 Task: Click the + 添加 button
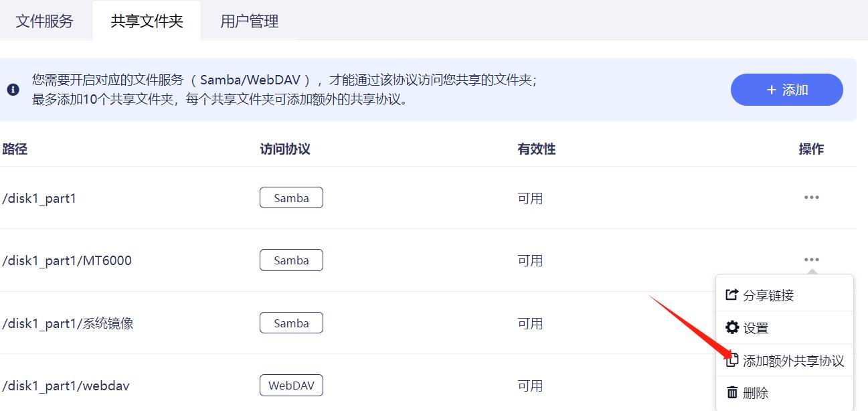click(786, 89)
